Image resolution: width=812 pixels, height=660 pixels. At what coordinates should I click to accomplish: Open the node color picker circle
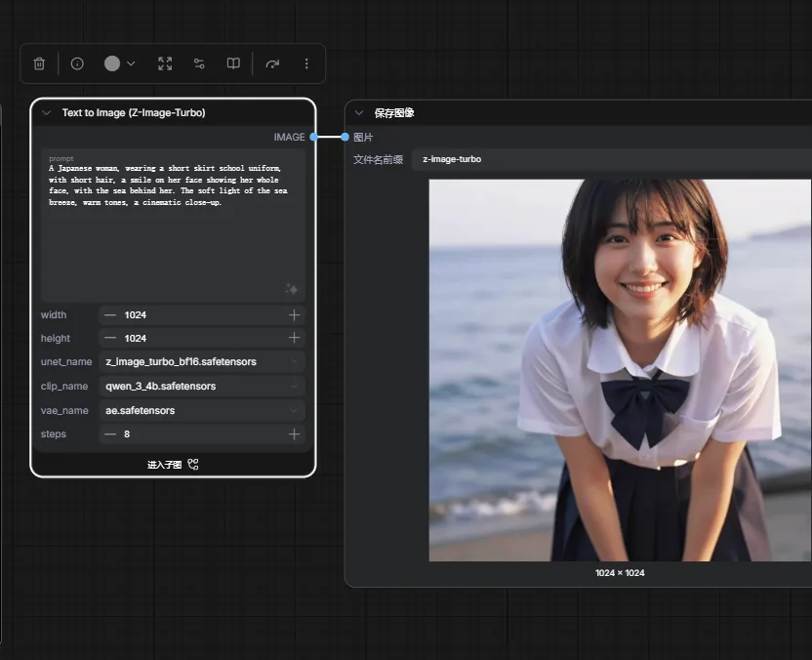tap(112, 63)
